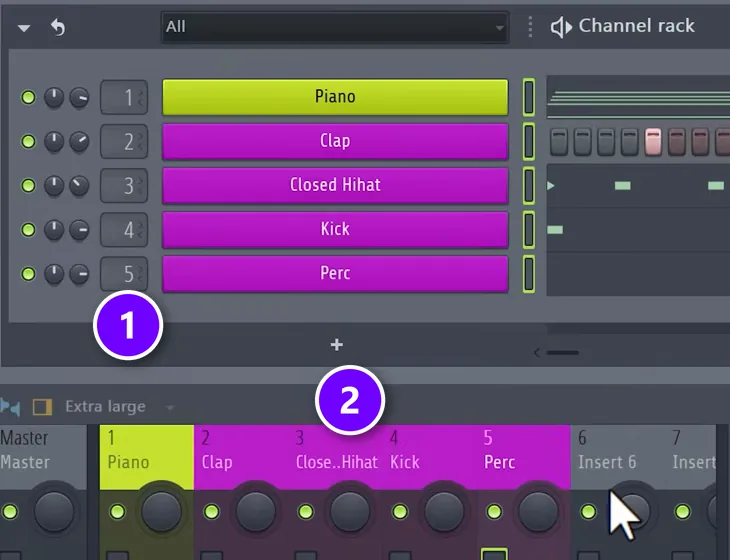
Task: Select the Closed Hihat channel selector LED
Action: point(529,185)
